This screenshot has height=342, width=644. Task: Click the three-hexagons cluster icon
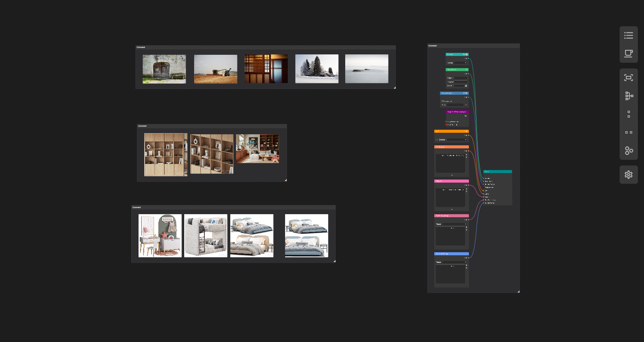pyautogui.click(x=628, y=151)
